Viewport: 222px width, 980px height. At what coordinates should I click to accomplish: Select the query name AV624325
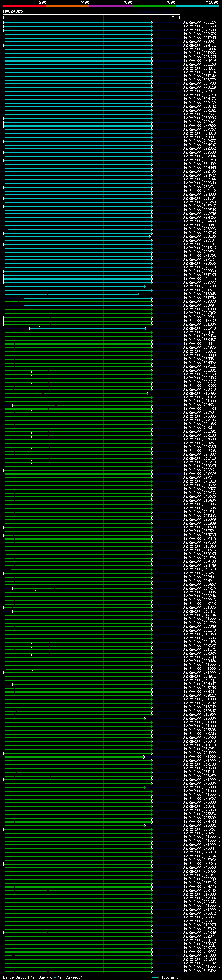tap(13, 11)
